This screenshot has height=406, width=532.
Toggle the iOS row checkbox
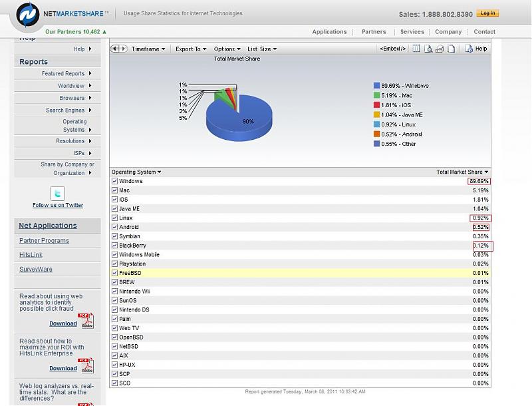[114, 199]
